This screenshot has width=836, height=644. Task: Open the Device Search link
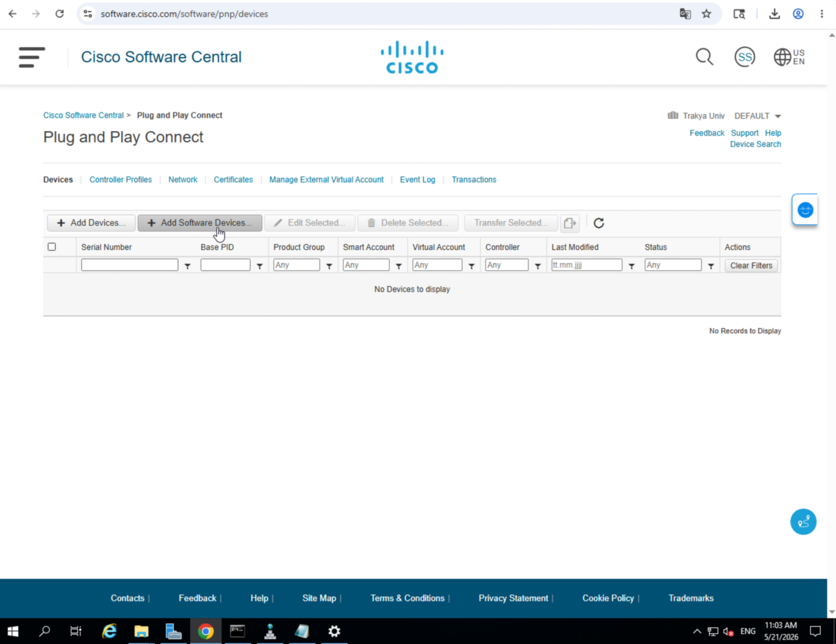[755, 144]
